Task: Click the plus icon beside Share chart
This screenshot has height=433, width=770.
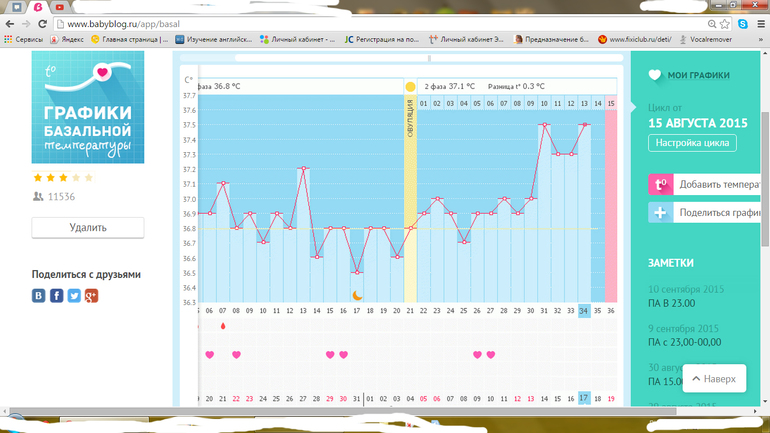Action: tap(660, 213)
